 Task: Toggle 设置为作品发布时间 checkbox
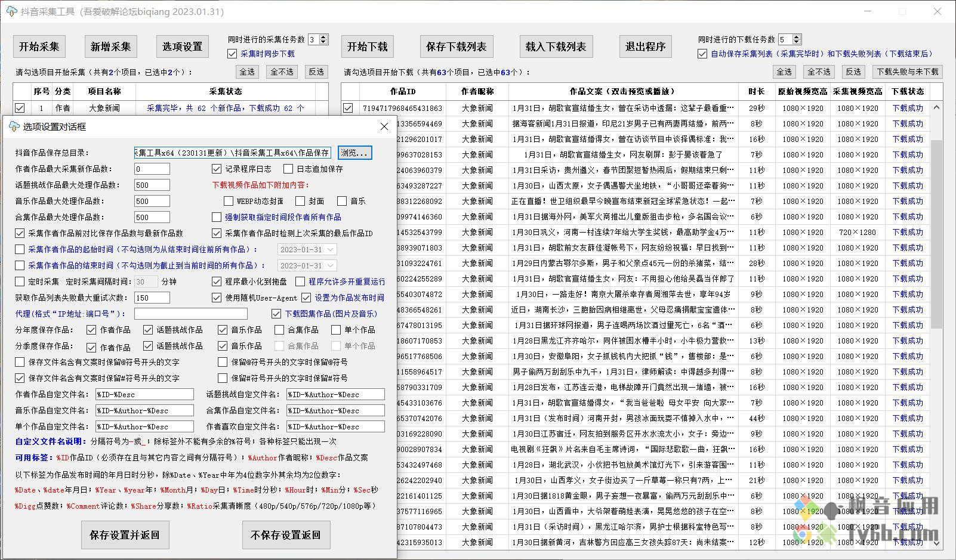[306, 298]
